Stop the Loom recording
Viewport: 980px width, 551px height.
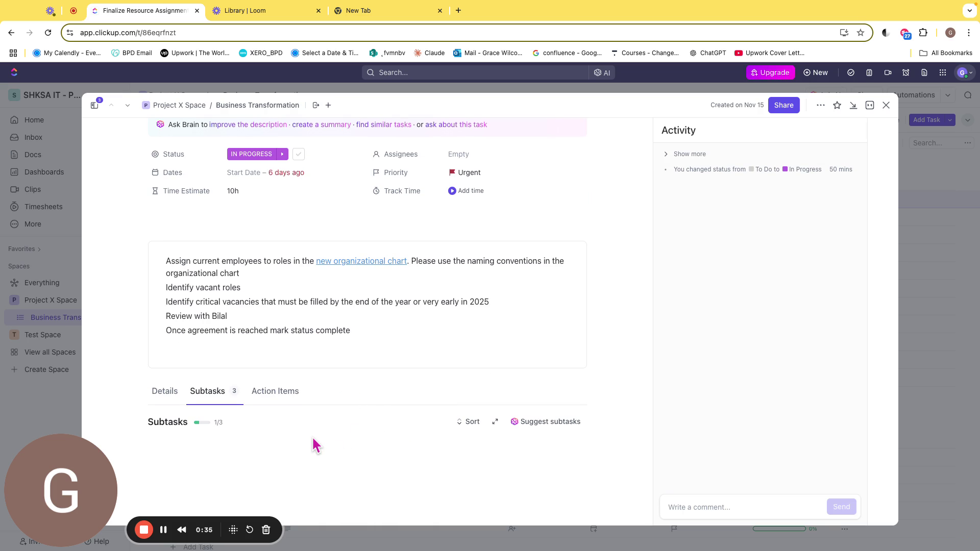[144, 530]
